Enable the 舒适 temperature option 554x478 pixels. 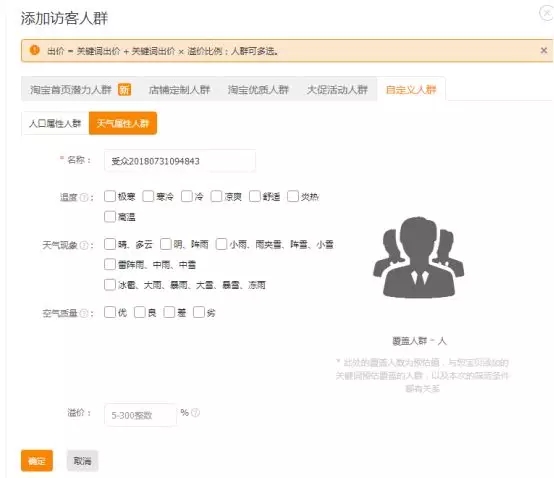click(x=255, y=196)
